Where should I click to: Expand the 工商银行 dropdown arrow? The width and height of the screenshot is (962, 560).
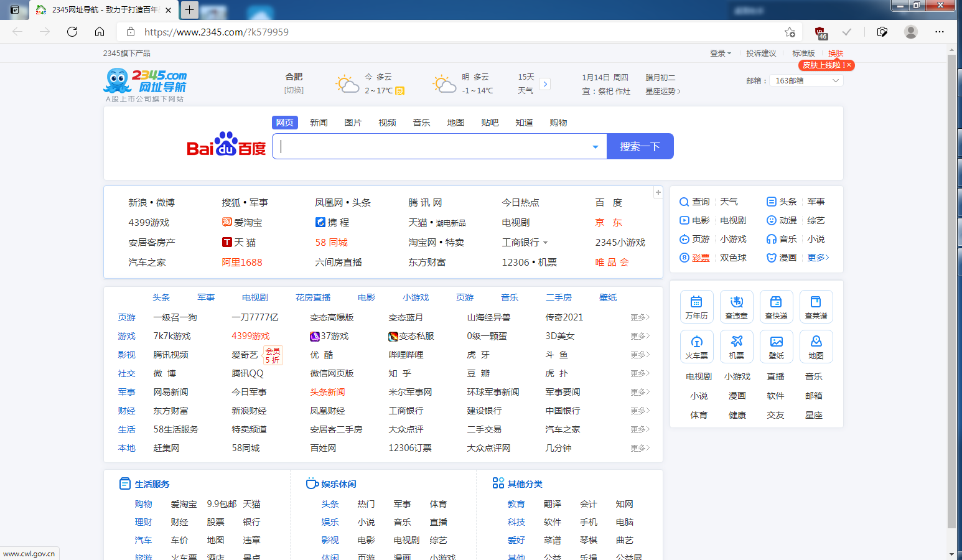point(545,243)
